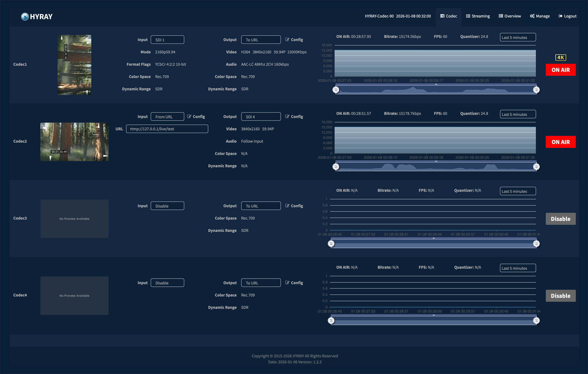Click the Logout exit icon
Screen dimensions: 588x374
coord(560,16)
